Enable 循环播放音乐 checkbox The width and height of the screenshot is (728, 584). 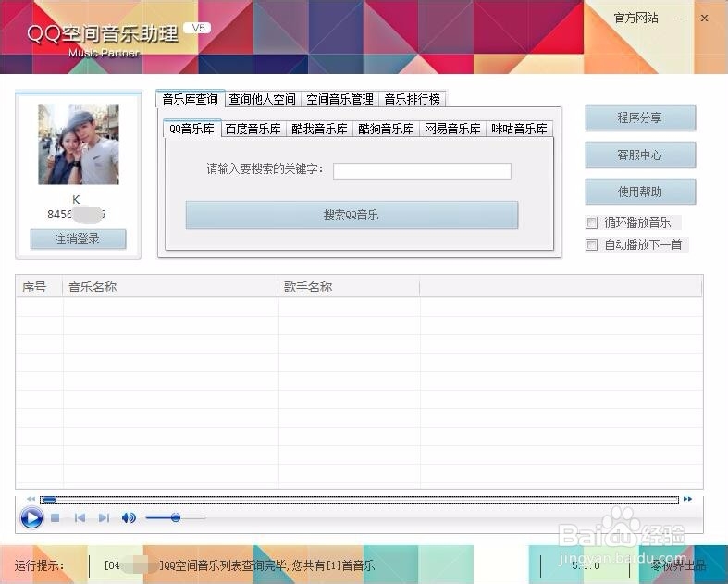click(591, 222)
